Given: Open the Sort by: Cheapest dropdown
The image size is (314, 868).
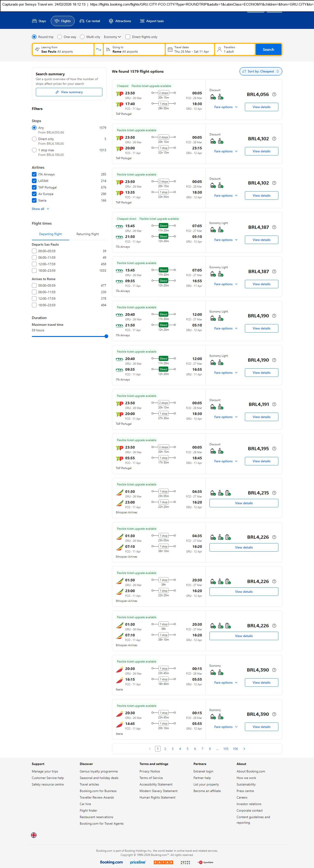Looking at the screenshot, I should 260,72.
